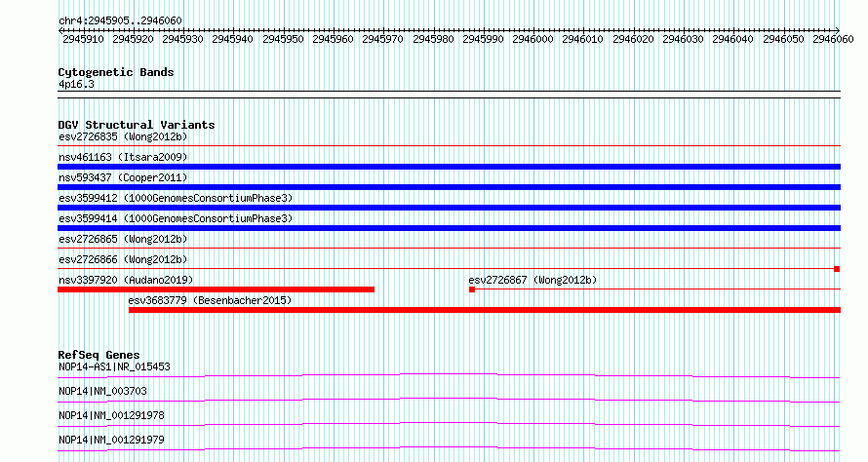The image size is (868, 462).
Task: Click the blue bar of esv3599412
Action: point(449,208)
